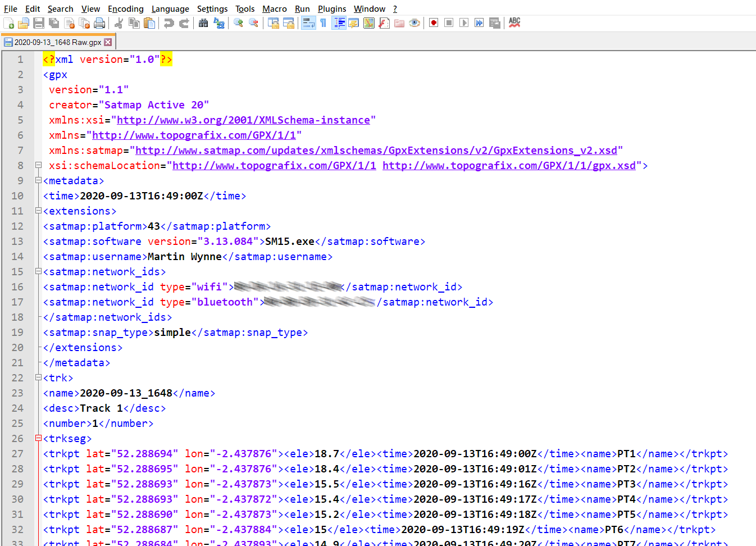The width and height of the screenshot is (756, 546).
Task: Collapse the trkseg block fold marker
Action: click(38, 438)
